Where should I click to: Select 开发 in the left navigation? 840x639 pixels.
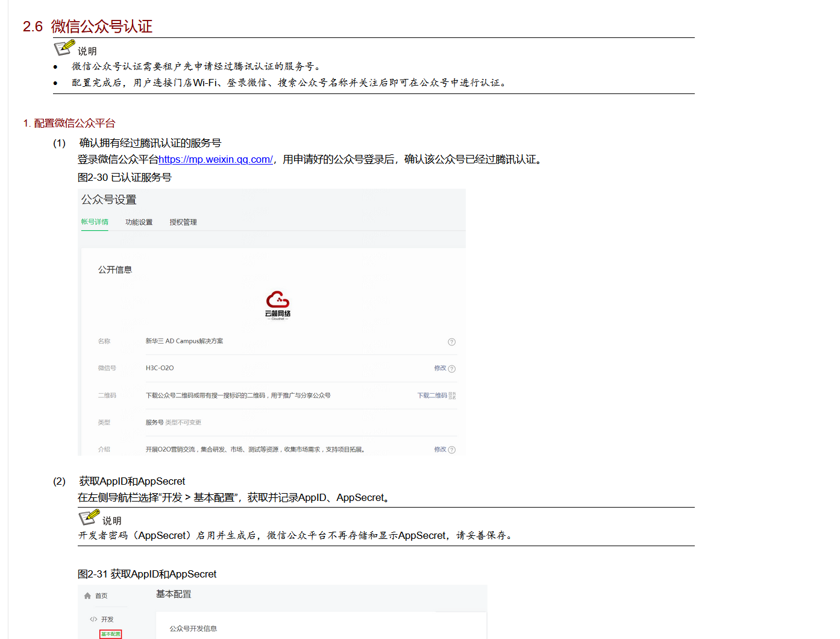pyautogui.click(x=107, y=619)
